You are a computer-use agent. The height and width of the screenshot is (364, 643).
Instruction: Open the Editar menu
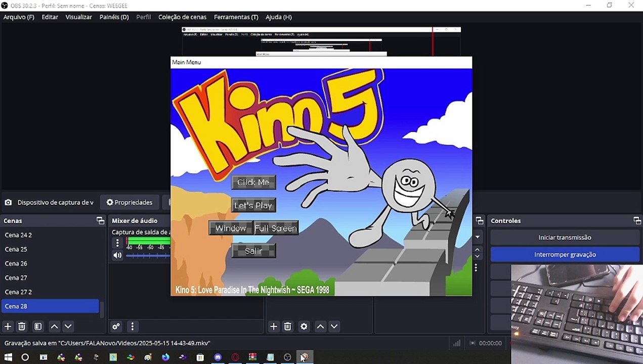coord(50,17)
